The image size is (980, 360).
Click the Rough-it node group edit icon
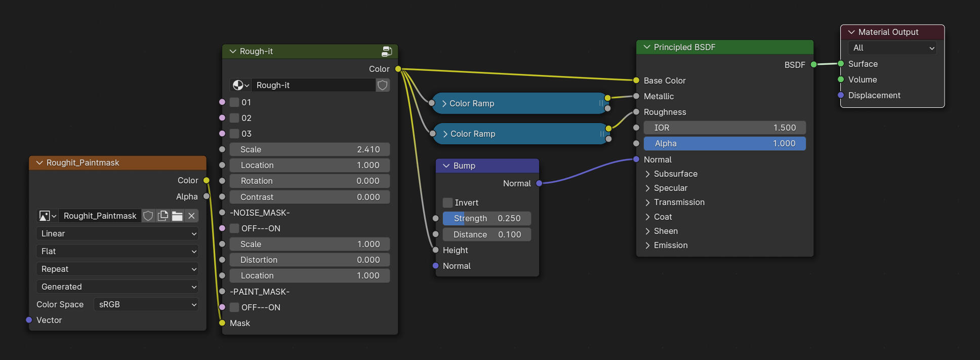(387, 51)
